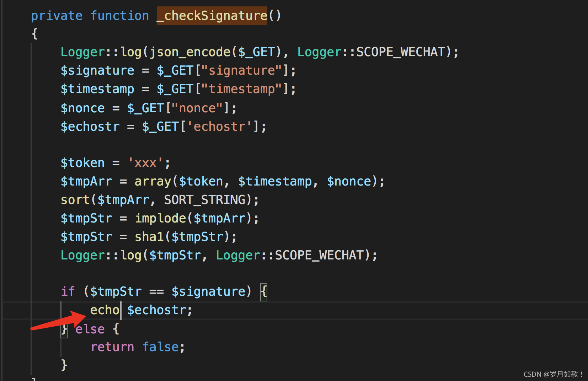
Task: Click the $signature variable assignment
Action: (x=97, y=70)
